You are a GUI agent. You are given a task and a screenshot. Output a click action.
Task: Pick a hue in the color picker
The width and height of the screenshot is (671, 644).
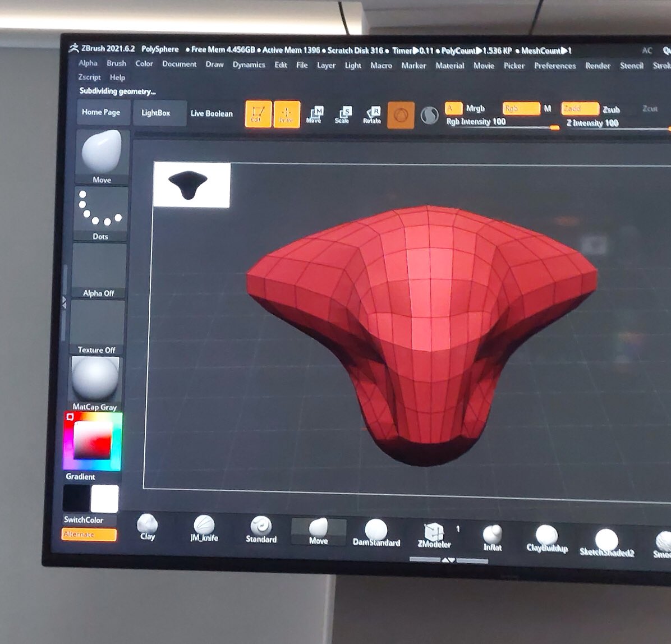click(93, 441)
